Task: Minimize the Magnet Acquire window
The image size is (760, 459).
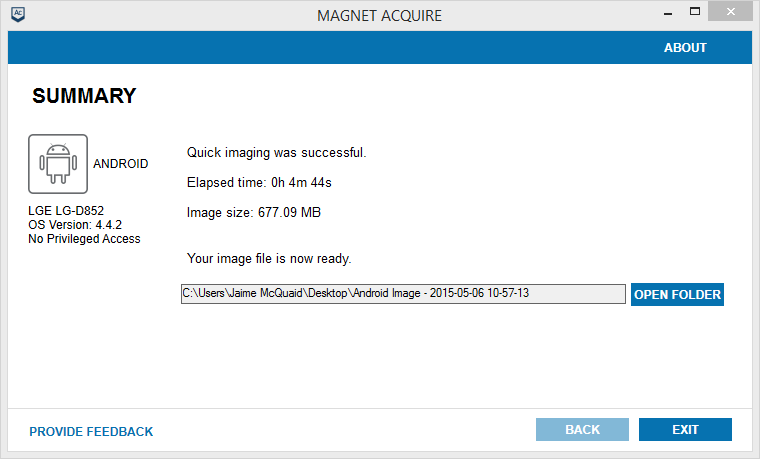Action: click(x=668, y=12)
